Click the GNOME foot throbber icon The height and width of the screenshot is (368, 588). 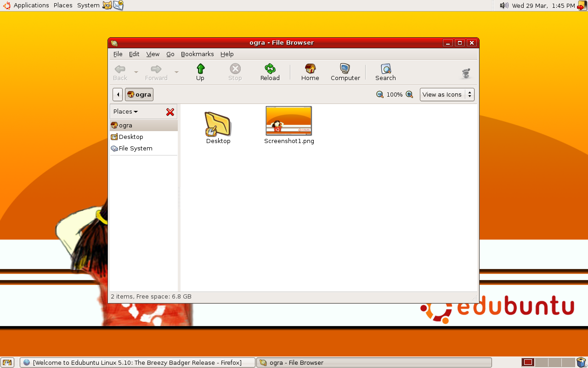[x=466, y=74]
